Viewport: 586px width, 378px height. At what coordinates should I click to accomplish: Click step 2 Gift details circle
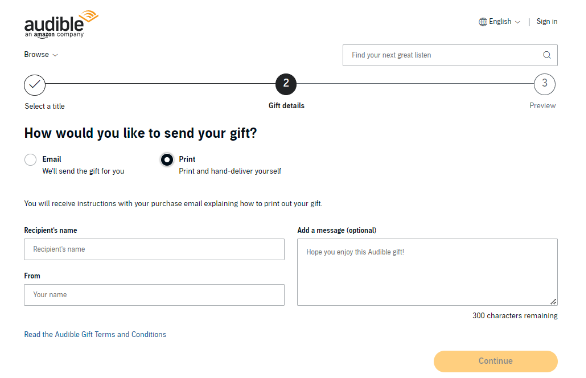point(286,84)
